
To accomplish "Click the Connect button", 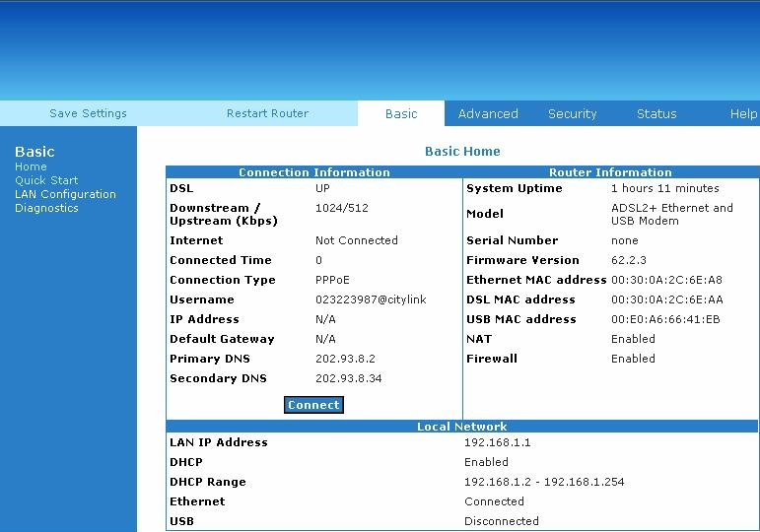I will [313, 405].
